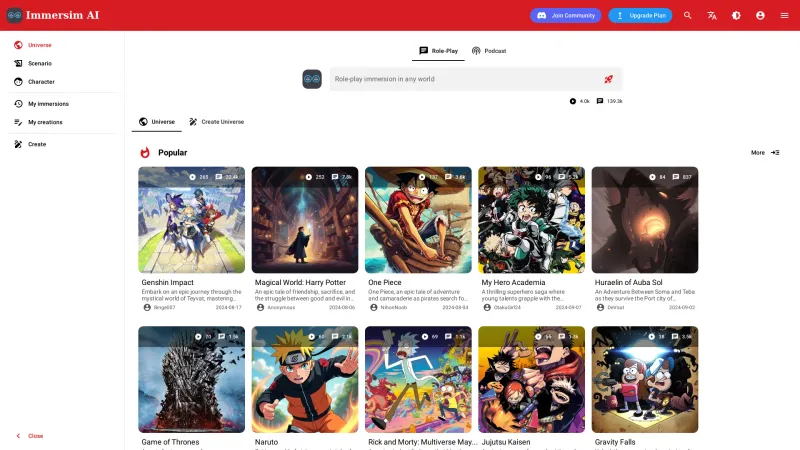Click Genshin Impact author avatar icon
Screen dimensions: 800x450
[x=147, y=308]
